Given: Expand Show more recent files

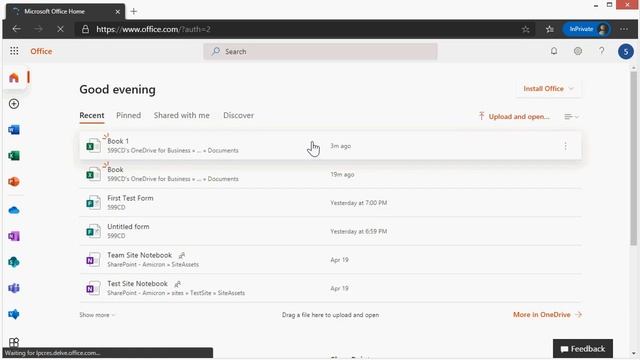Looking at the screenshot, I should (x=97, y=315).
